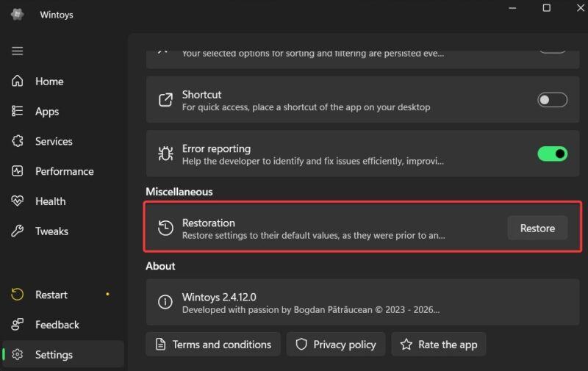Click the star icon on Rate the app
Viewport: 588px width, 371px height.
(x=406, y=344)
